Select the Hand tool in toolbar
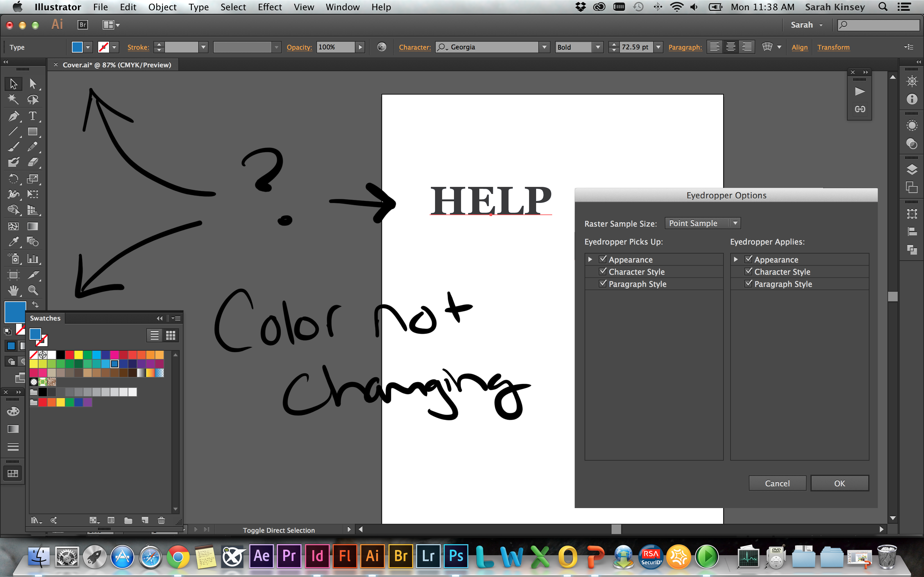 click(x=12, y=288)
